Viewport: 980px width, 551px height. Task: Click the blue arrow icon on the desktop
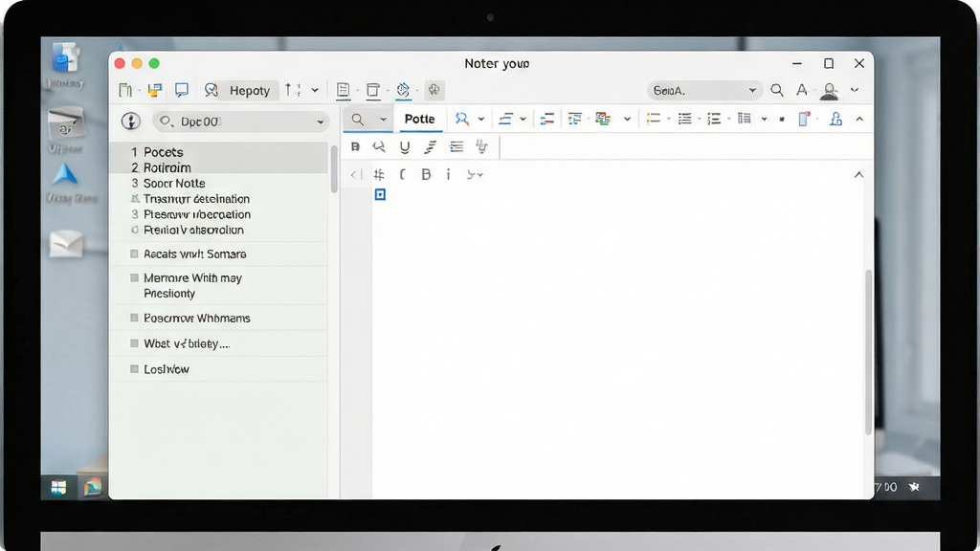(x=65, y=175)
